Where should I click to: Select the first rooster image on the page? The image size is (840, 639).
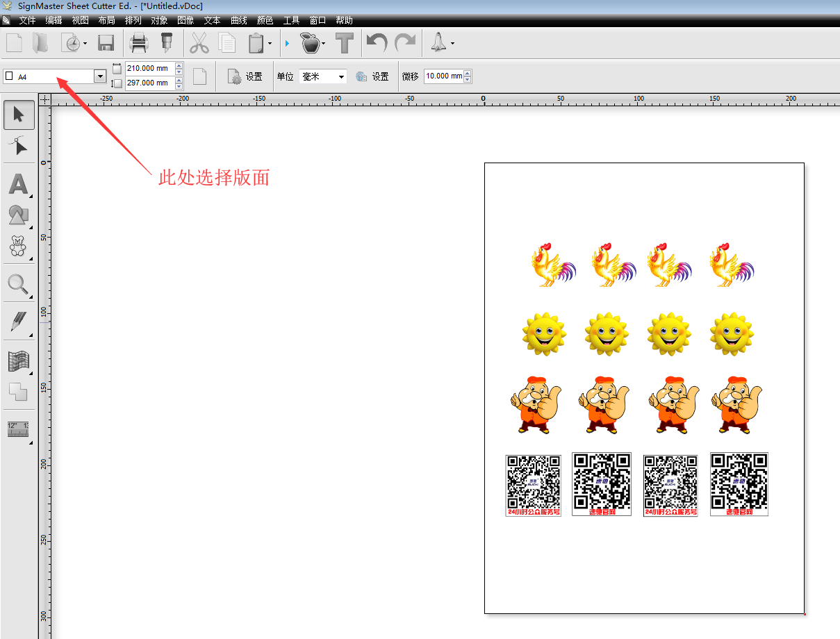point(554,265)
